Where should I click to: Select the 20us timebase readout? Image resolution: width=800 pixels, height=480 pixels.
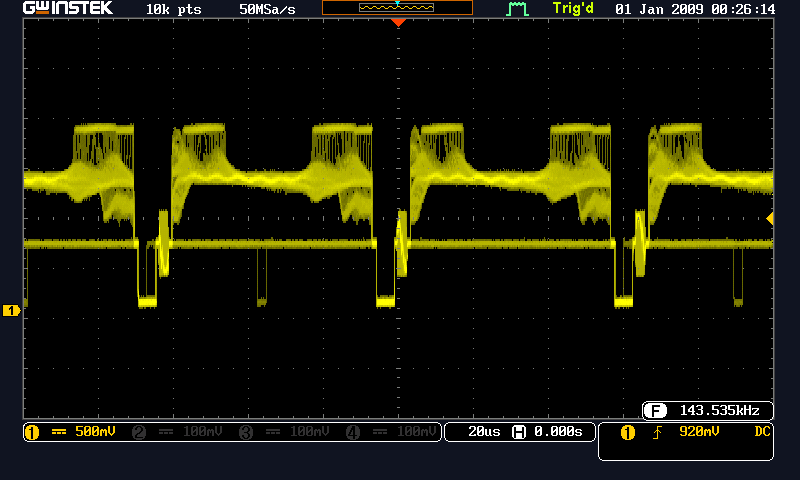tap(484, 432)
